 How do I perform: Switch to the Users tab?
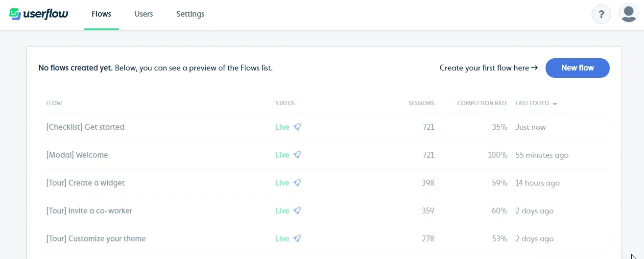pyautogui.click(x=143, y=14)
